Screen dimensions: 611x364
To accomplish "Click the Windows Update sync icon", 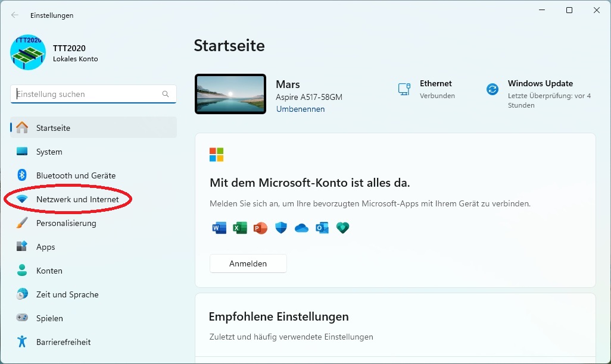I will pos(492,89).
